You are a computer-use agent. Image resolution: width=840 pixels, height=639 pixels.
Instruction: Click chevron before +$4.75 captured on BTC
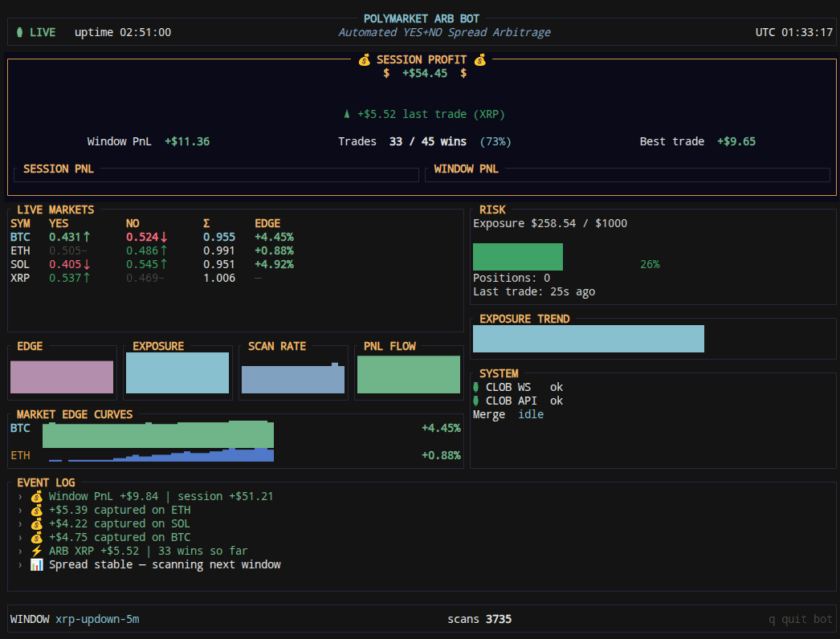20,537
